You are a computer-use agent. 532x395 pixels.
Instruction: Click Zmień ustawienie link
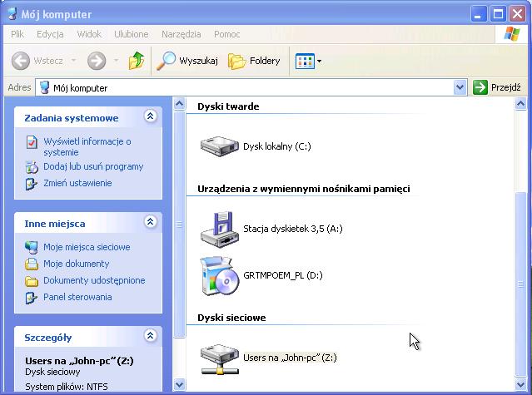[77, 183]
